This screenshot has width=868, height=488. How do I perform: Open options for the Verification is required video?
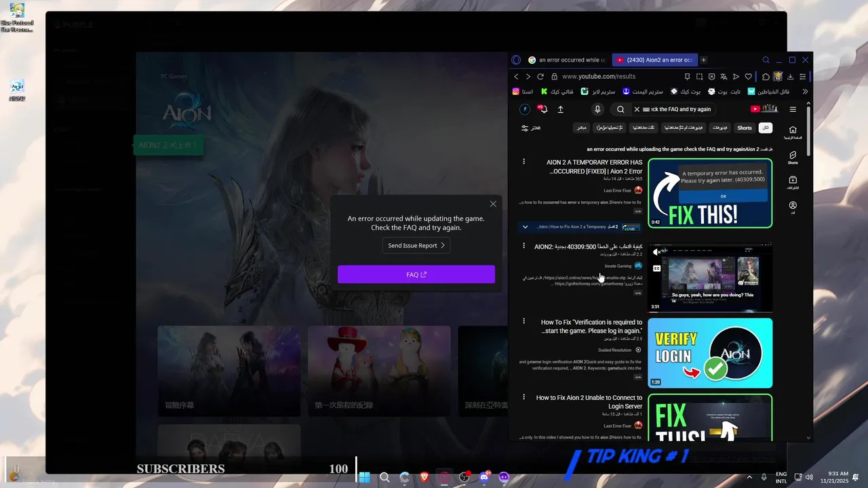click(x=524, y=321)
